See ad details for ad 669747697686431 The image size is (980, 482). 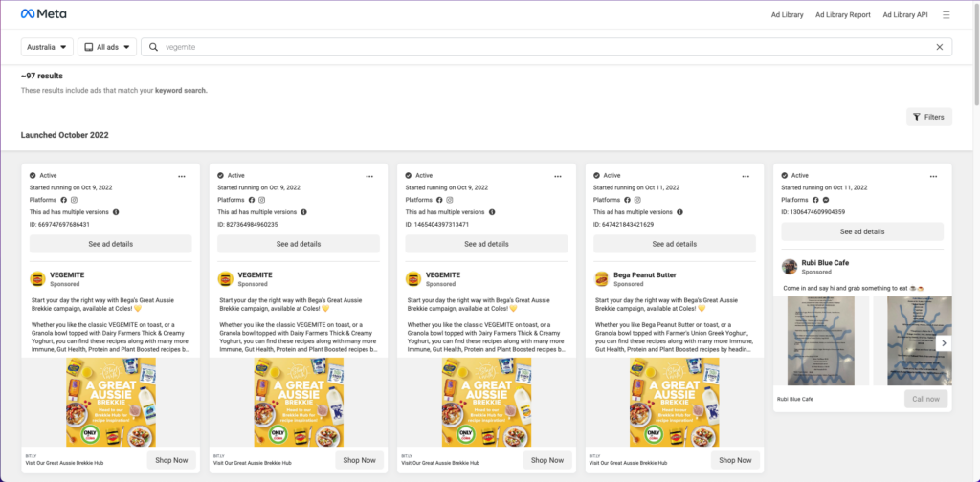(111, 244)
